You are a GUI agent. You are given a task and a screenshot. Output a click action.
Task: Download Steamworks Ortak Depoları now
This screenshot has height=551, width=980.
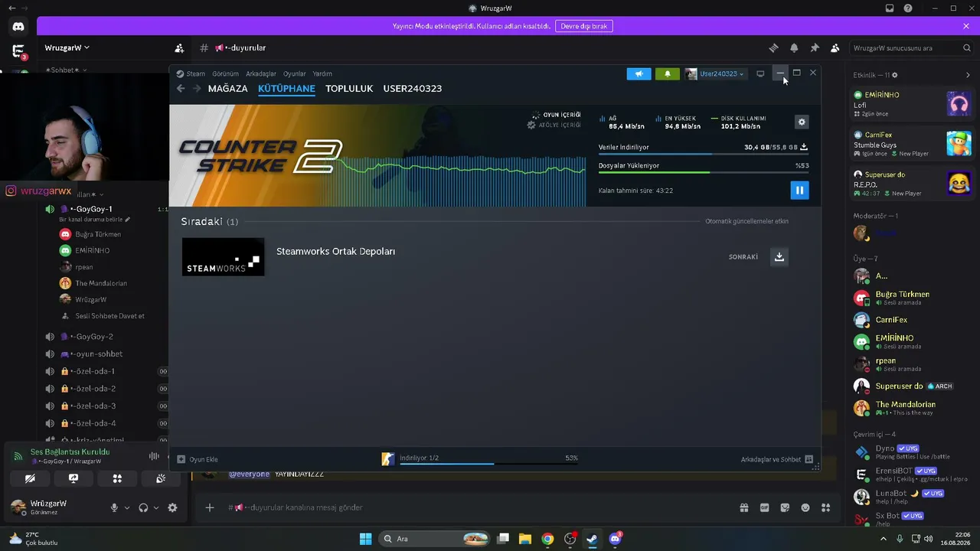click(x=779, y=257)
